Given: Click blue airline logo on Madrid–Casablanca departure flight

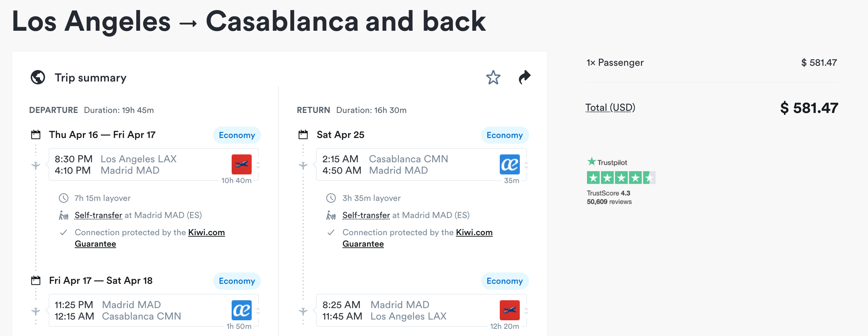Looking at the screenshot, I should (x=241, y=310).
